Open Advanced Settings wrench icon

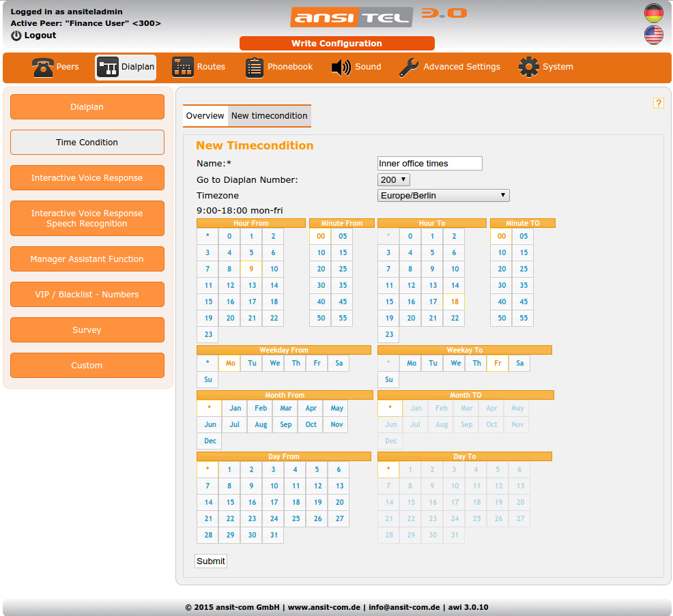point(409,68)
